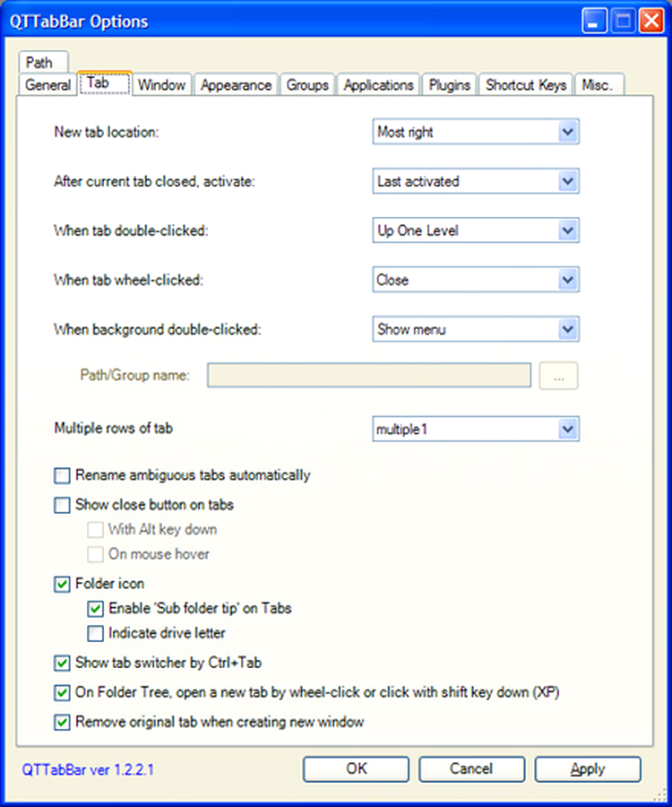
Task: Click the browse '...' button
Action: pos(558,376)
